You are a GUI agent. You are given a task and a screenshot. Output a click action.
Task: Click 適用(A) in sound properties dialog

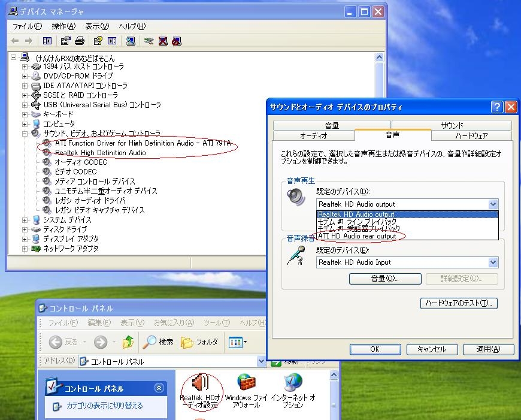click(x=489, y=349)
